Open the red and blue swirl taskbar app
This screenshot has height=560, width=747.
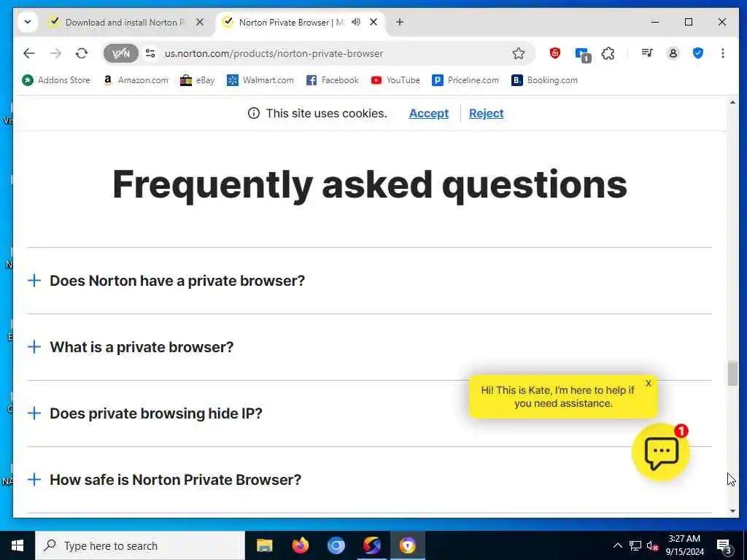pyautogui.click(x=371, y=545)
